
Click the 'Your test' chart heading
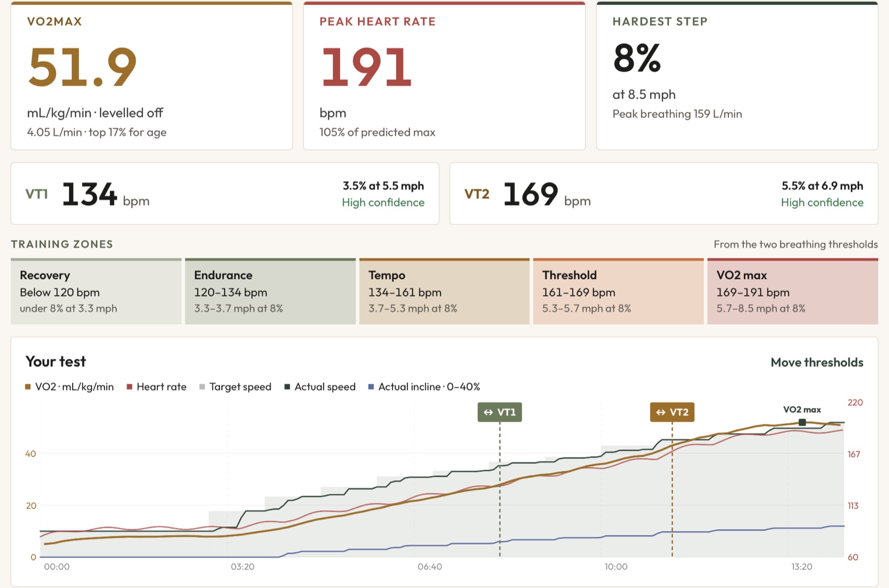click(56, 361)
